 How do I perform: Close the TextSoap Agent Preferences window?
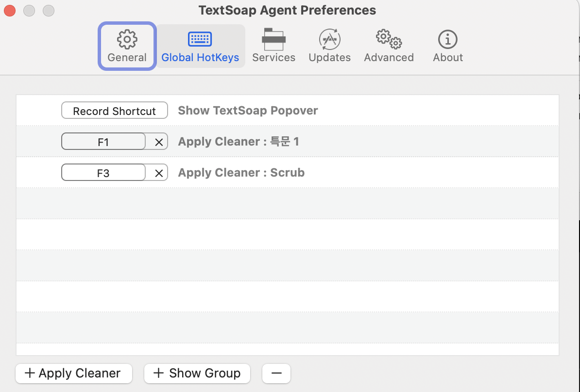click(x=10, y=10)
